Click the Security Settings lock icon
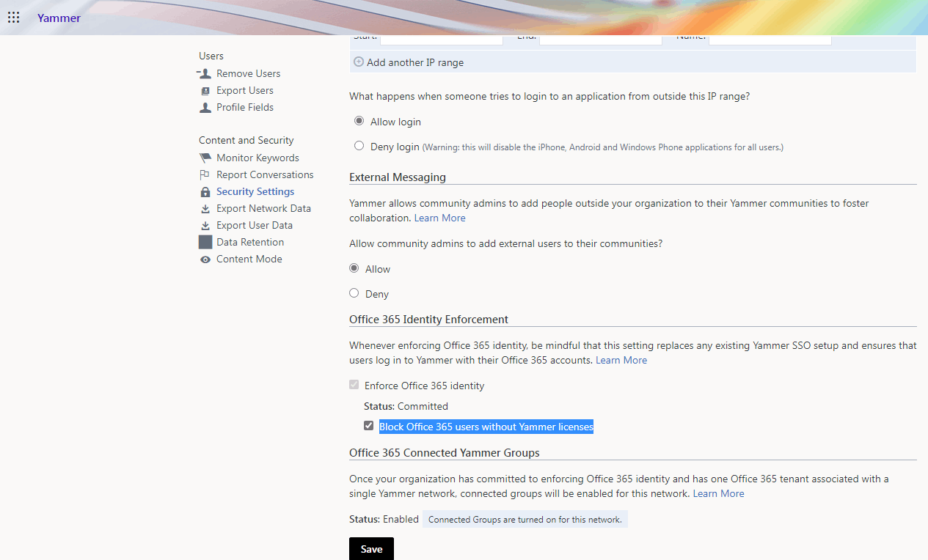 (205, 192)
